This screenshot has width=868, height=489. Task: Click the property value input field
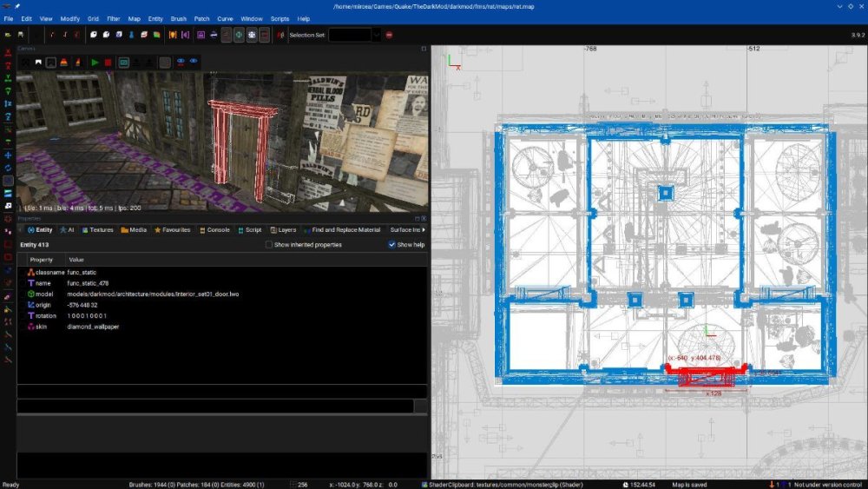click(x=215, y=406)
